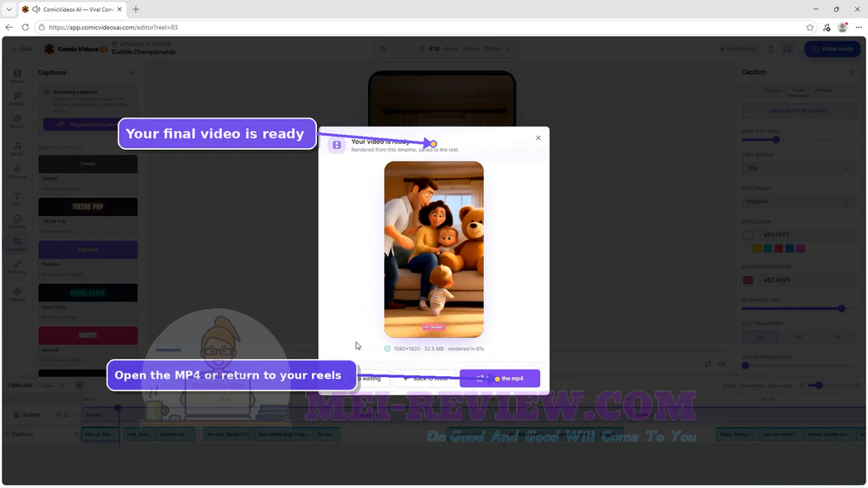Add a caption with the plus icon
Screen dimensions: 868x488
point(132,73)
